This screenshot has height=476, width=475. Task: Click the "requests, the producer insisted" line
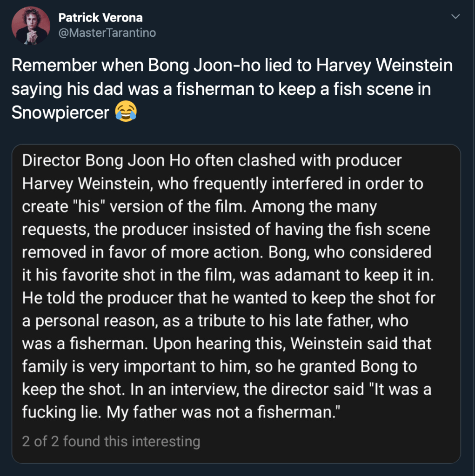tap(226, 229)
